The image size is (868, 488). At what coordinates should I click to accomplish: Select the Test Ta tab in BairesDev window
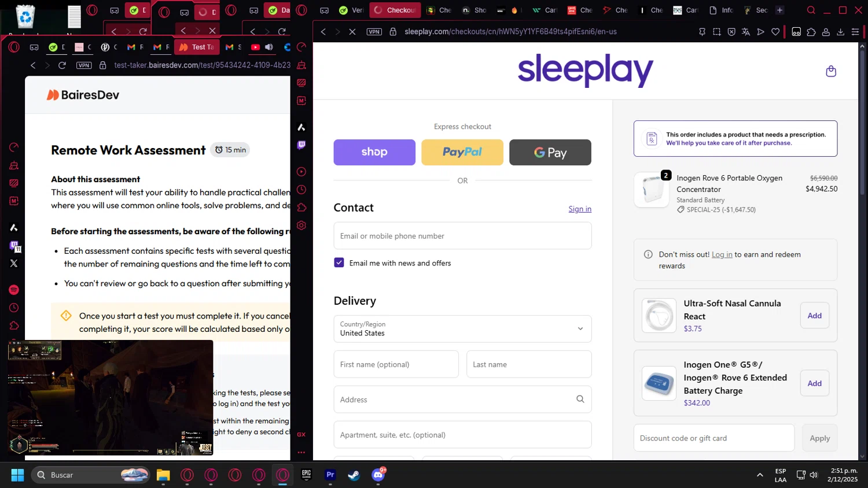[x=197, y=47]
